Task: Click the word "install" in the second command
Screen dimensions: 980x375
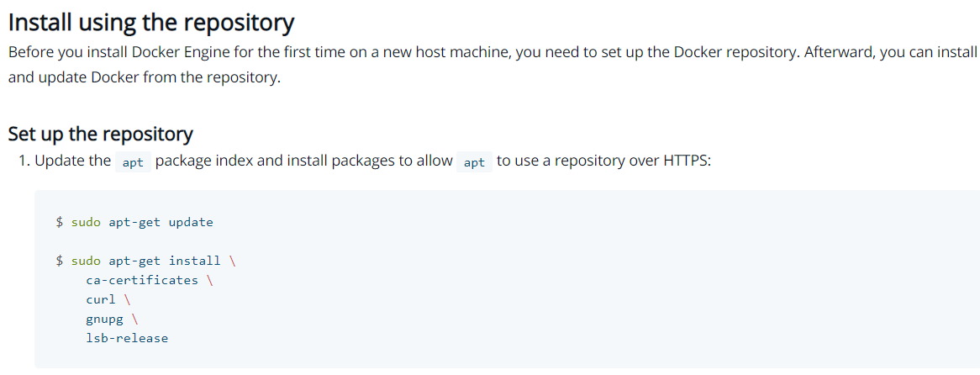Action: (194, 261)
